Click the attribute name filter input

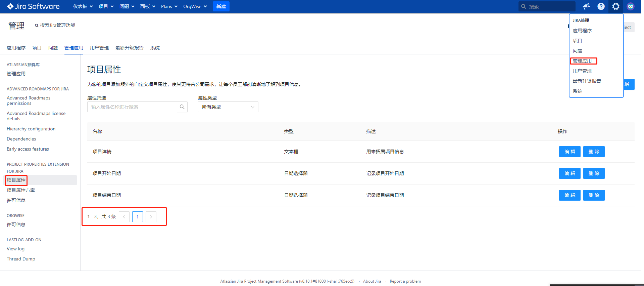tap(132, 107)
